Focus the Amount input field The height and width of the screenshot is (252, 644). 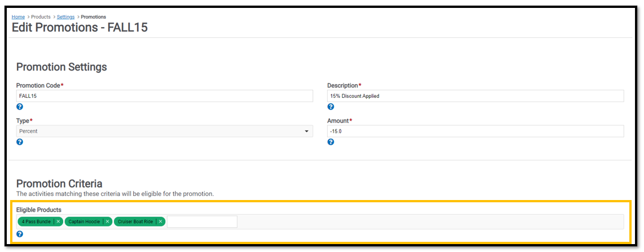click(475, 131)
